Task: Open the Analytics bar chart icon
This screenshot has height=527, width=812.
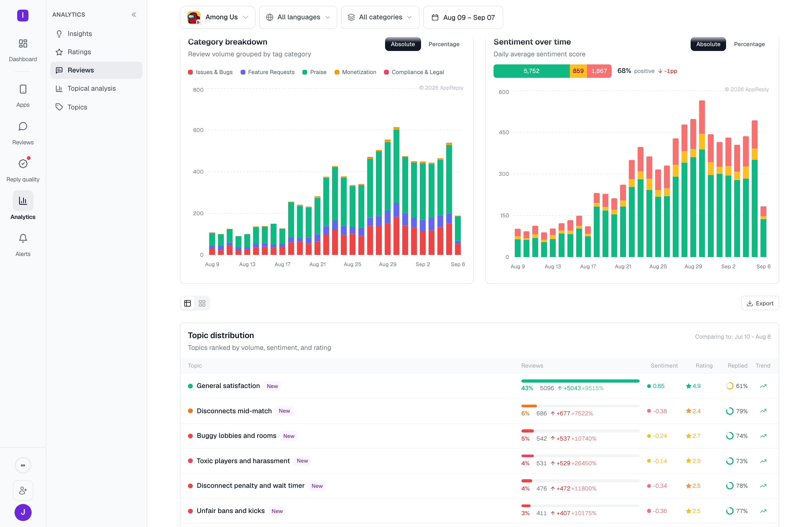Action: coord(23,200)
